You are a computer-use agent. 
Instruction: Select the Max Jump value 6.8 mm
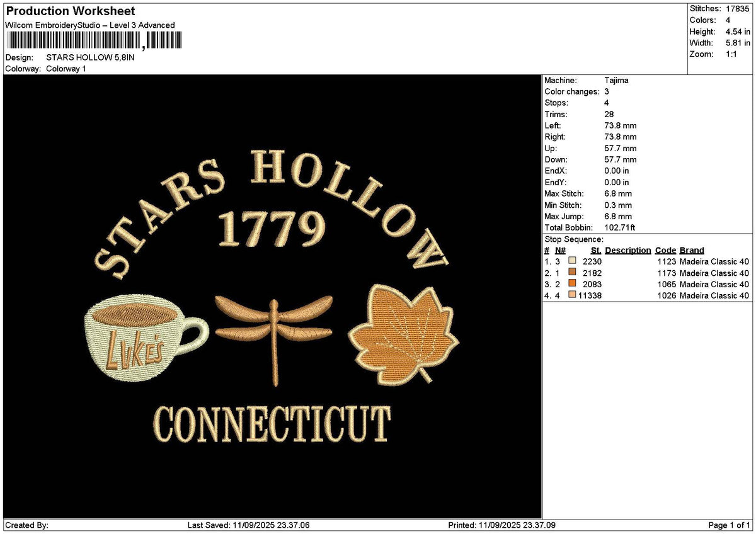[x=617, y=216]
